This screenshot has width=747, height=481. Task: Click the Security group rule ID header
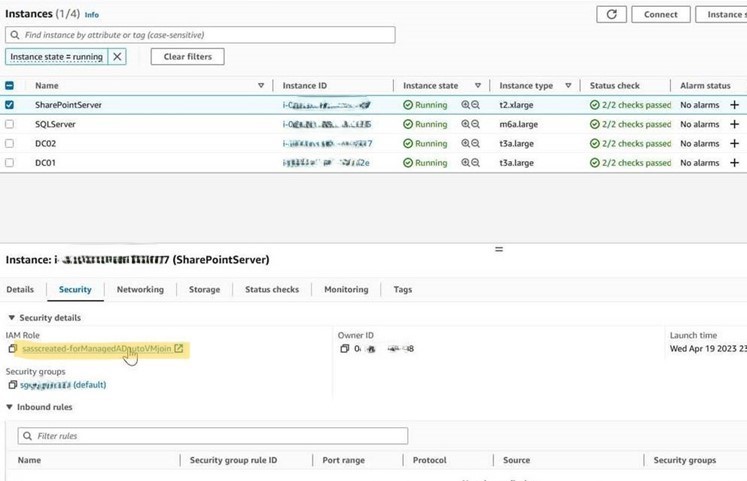tap(233, 460)
